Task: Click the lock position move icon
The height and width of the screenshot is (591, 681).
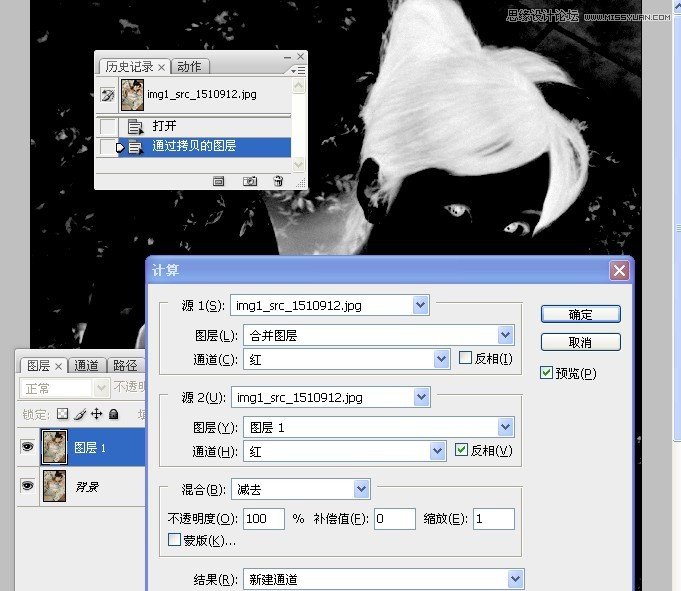Action: [x=96, y=414]
